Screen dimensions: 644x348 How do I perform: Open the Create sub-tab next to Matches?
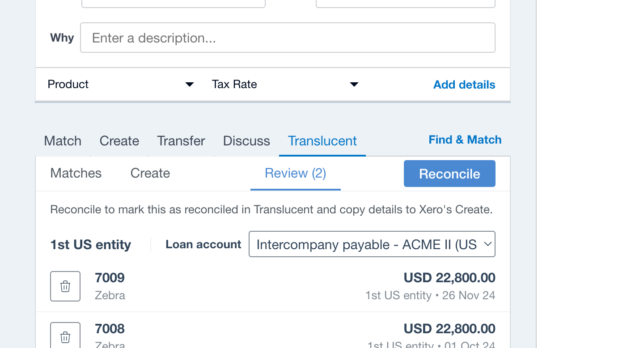coord(150,173)
